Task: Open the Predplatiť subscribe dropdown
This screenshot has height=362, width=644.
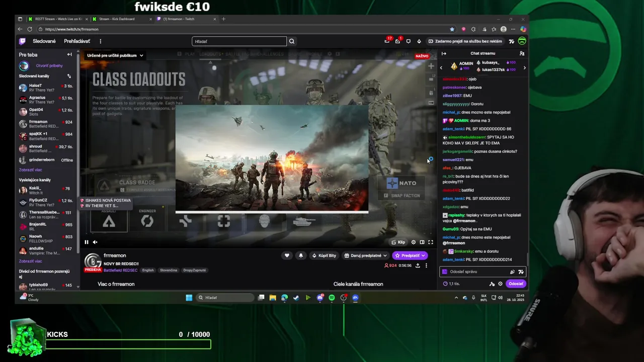Action: tap(410, 255)
